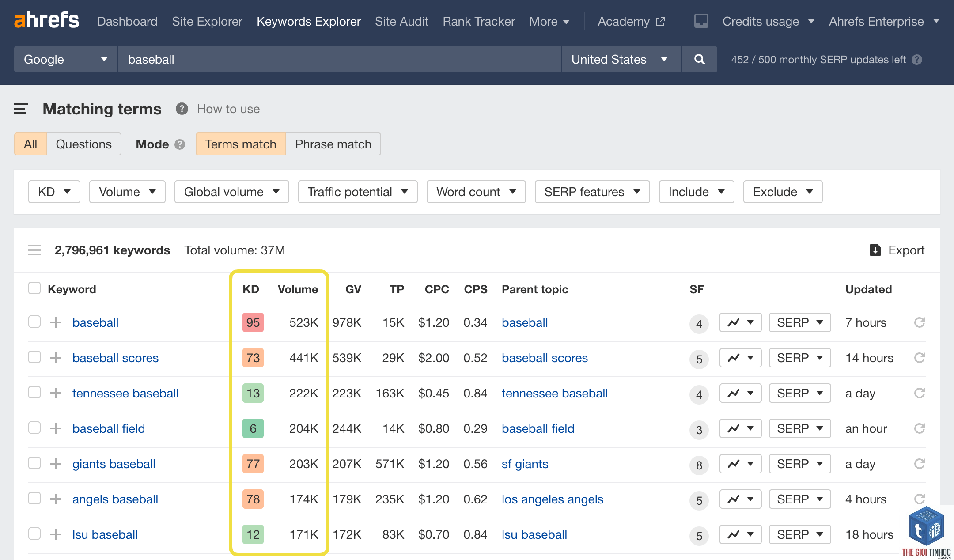Check the angels baseball checkbox
This screenshot has height=560, width=954.
click(34, 498)
